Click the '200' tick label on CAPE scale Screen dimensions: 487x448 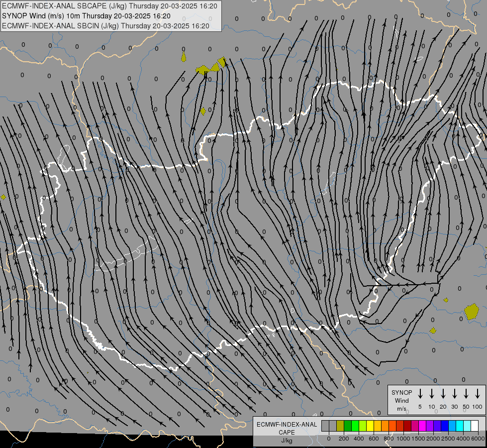tap(344, 439)
